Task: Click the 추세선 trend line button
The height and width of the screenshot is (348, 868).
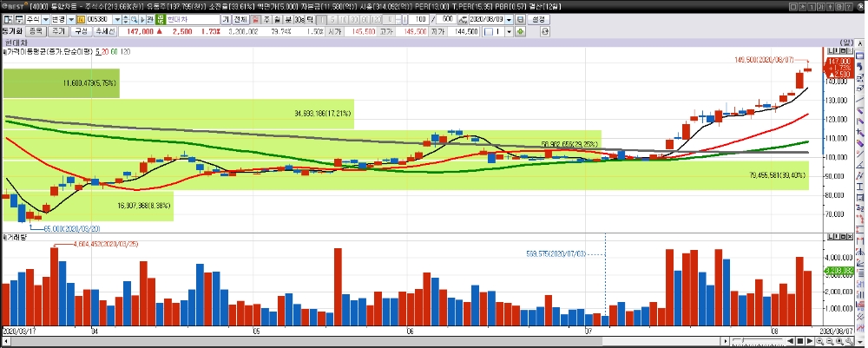Action: tap(105, 31)
